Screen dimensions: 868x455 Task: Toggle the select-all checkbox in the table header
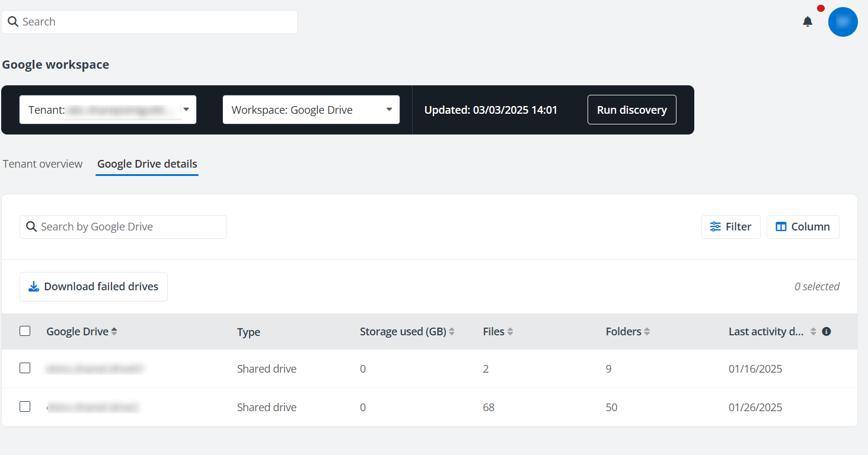click(24, 331)
